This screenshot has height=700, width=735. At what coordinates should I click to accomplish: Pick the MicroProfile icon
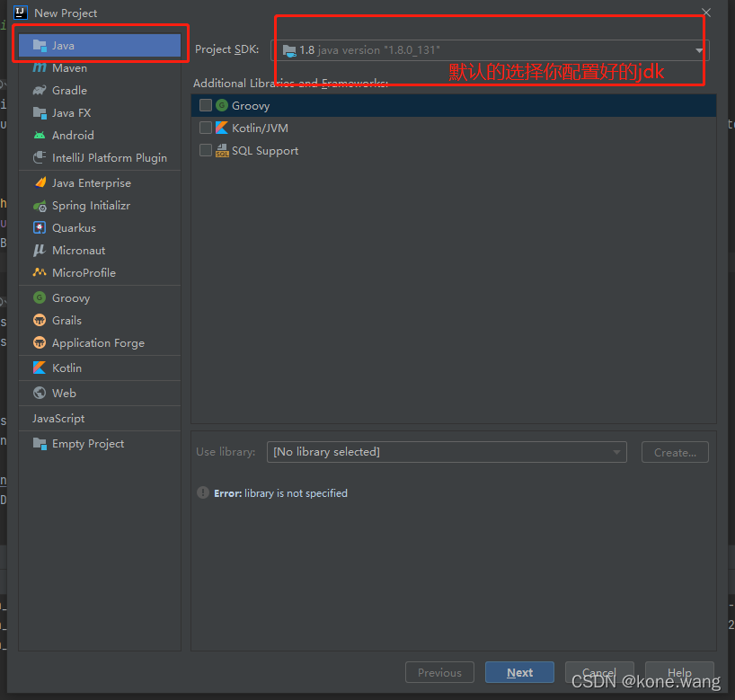[x=40, y=272]
